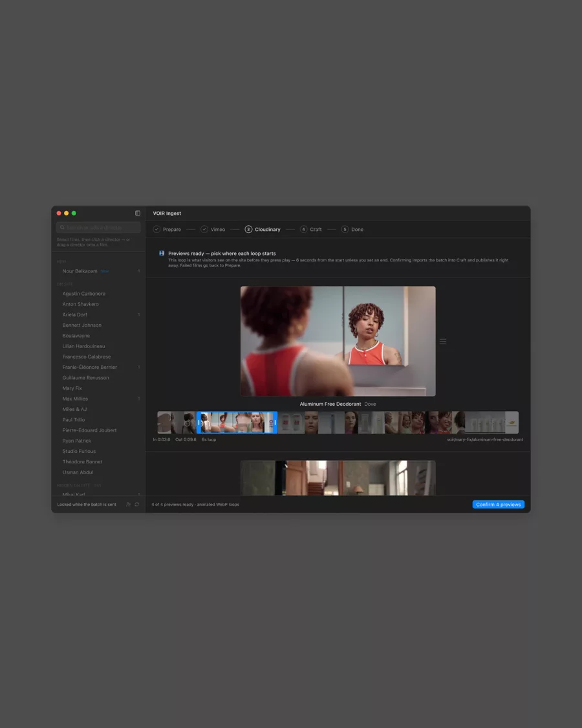Go back to the Prepare step label
This screenshot has height=728, width=582.
pyautogui.click(x=172, y=229)
